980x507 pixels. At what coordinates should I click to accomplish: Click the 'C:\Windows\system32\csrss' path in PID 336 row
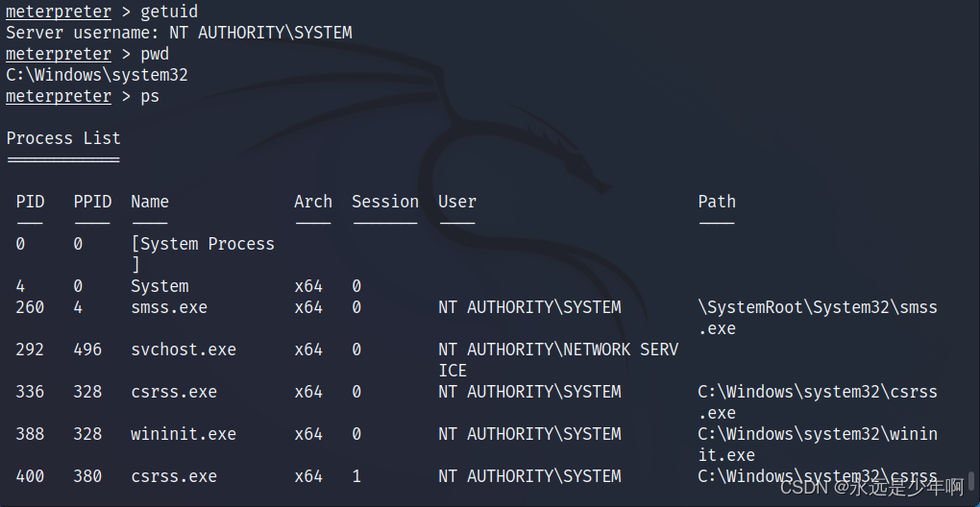pos(818,392)
